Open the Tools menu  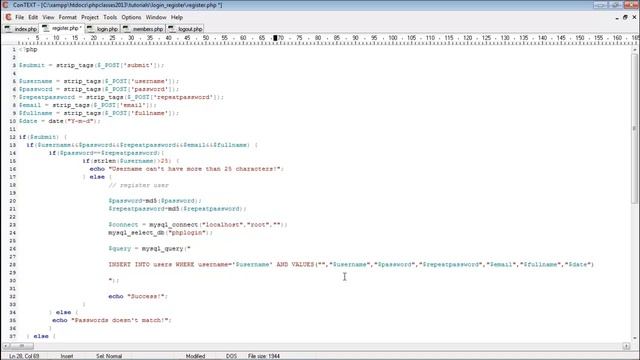tap(110, 18)
